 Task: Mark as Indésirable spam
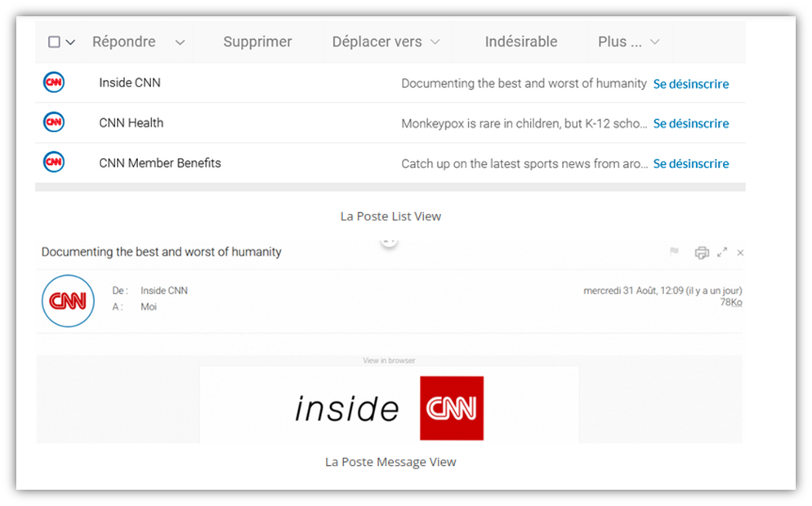point(521,42)
